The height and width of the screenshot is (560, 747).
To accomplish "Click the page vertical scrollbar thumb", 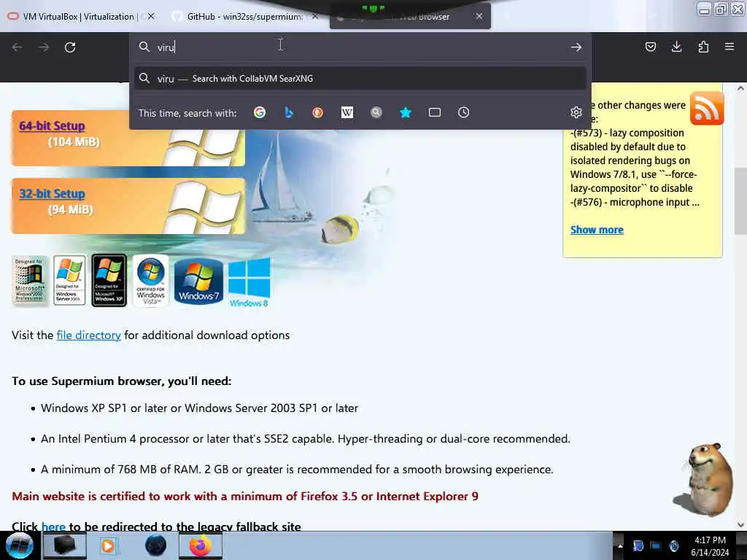I will point(740,200).
